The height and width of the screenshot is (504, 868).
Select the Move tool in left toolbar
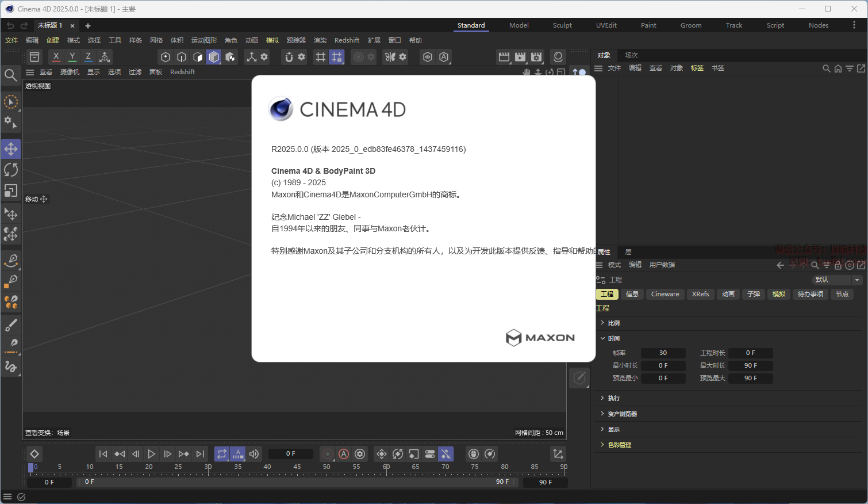click(x=11, y=149)
